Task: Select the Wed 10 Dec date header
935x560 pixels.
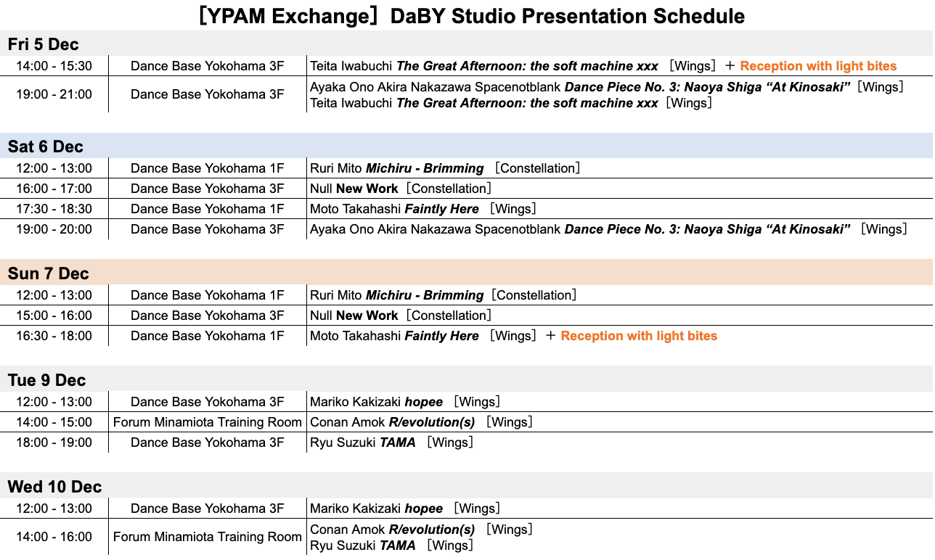Action: click(54, 487)
